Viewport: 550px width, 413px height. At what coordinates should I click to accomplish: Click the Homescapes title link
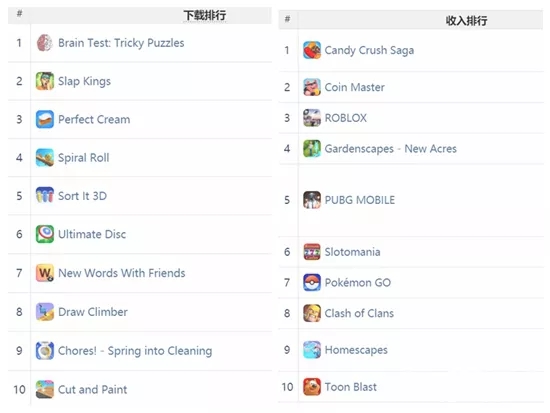click(x=356, y=350)
